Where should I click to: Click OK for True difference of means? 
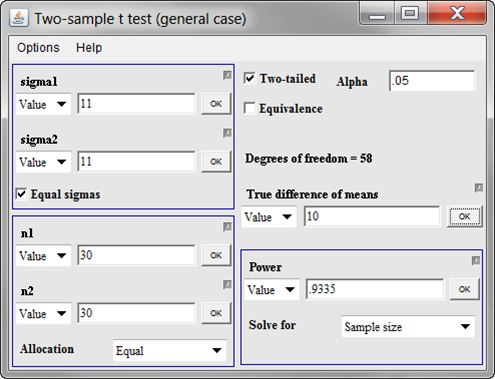[x=464, y=217]
